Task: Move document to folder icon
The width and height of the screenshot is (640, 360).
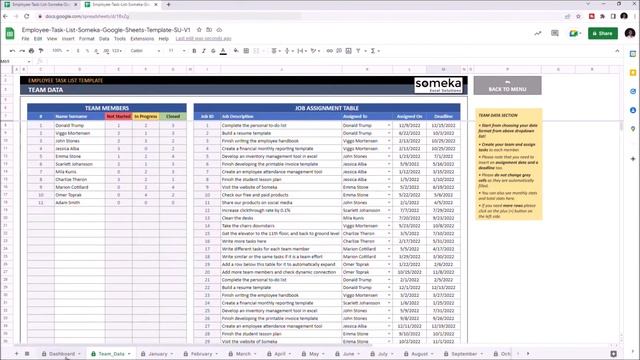Action: (x=209, y=30)
